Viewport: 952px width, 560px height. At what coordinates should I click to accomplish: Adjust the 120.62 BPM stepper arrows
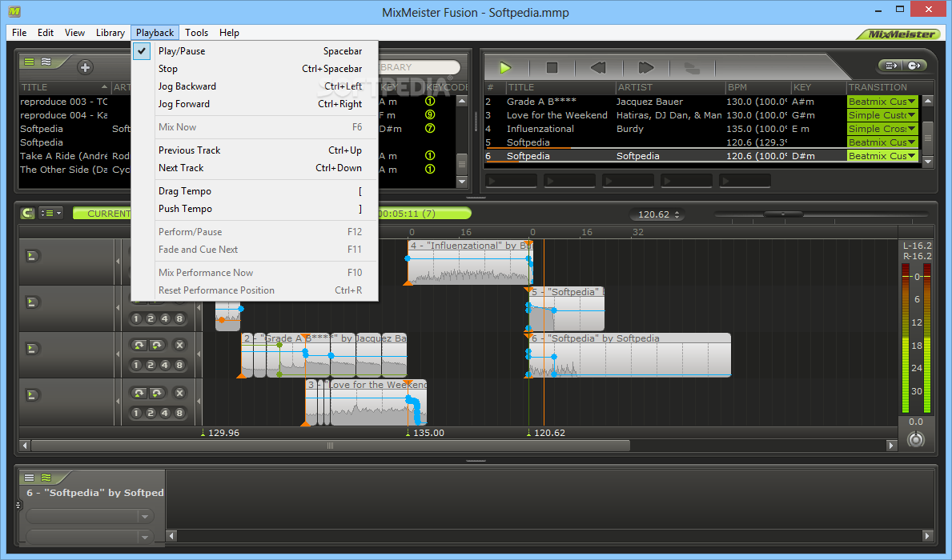(x=677, y=214)
